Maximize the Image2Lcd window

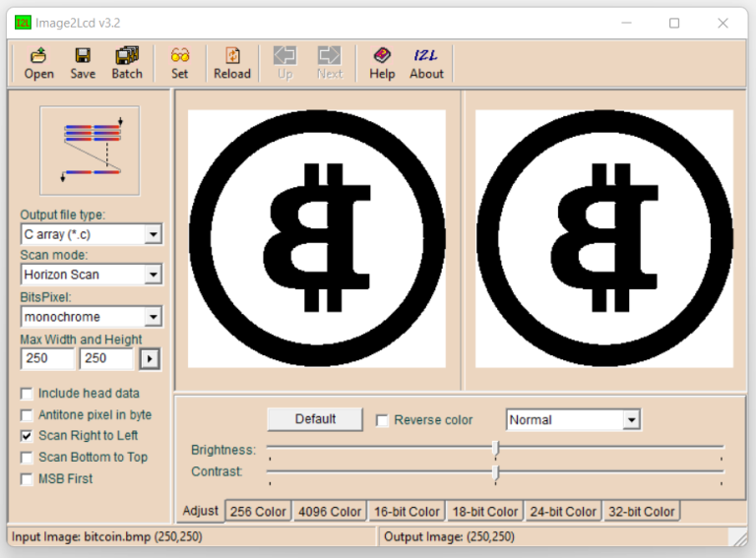[x=674, y=23]
